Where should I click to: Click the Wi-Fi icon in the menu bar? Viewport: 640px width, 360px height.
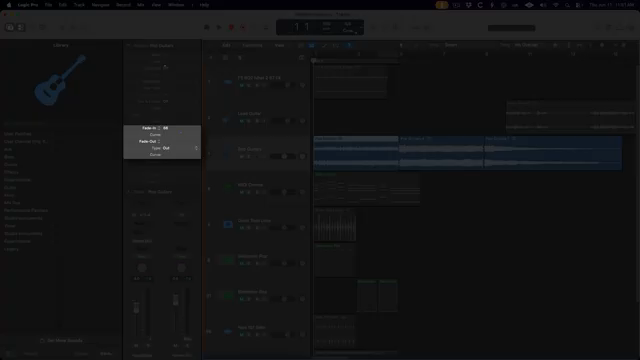tap(556, 5)
